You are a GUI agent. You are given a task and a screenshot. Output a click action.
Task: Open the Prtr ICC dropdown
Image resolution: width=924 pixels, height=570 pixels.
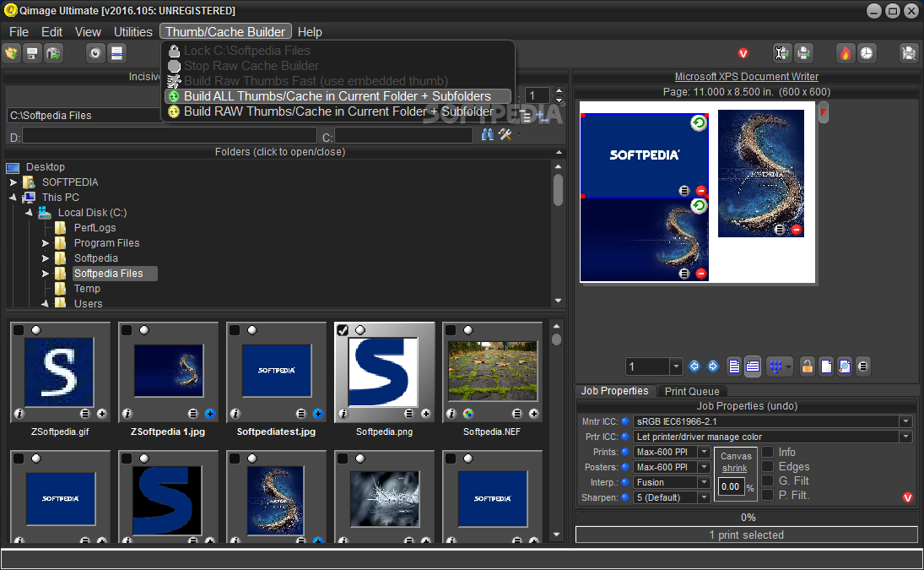click(x=905, y=437)
